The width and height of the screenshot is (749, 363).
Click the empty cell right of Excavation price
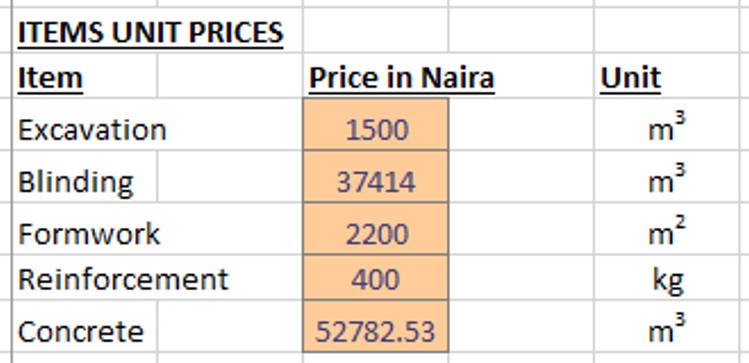[x=521, y=125]
